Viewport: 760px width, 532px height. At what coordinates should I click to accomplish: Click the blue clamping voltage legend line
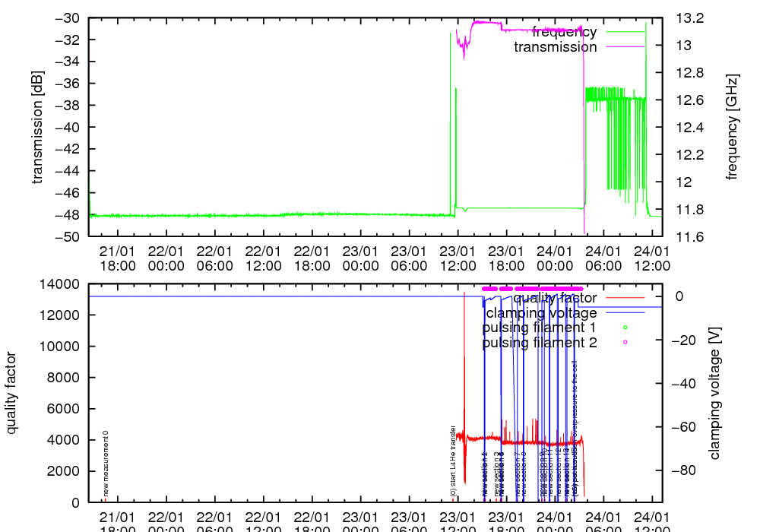(x=625, y=312)
